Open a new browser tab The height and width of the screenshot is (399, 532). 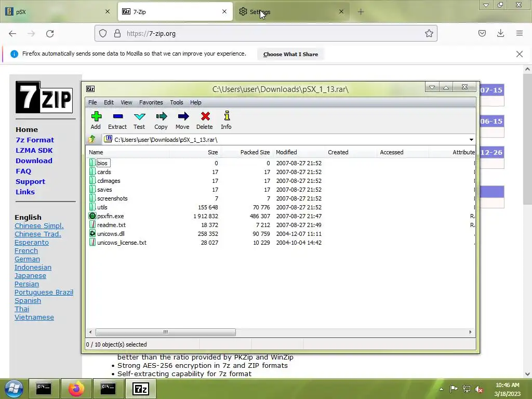coord(361,12)
